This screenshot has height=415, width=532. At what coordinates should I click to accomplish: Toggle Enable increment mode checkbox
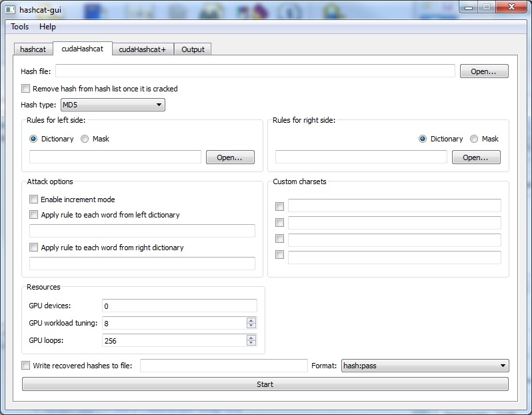pos(33,199)
